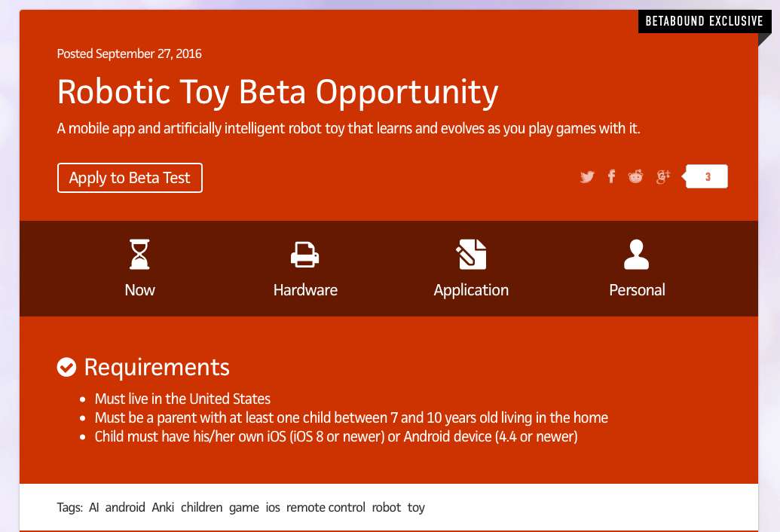Share via Google Plus icon

663,176
